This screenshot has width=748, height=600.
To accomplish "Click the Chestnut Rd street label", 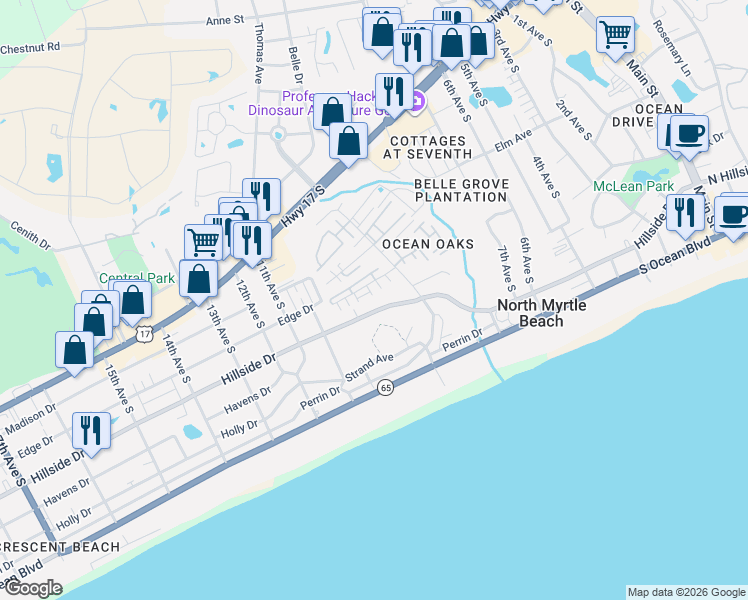I will 30,48.
